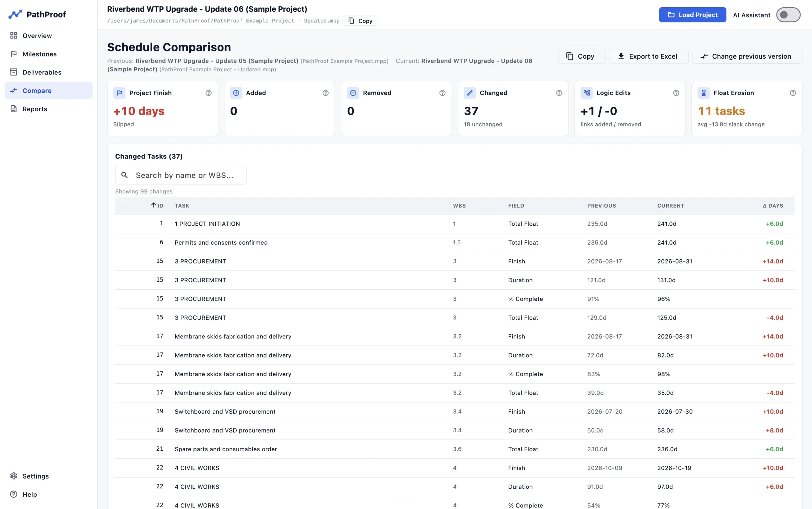
Task: Select Switchboard and VSD Duration 58.0d row
Action: click(x=455, y=430)
